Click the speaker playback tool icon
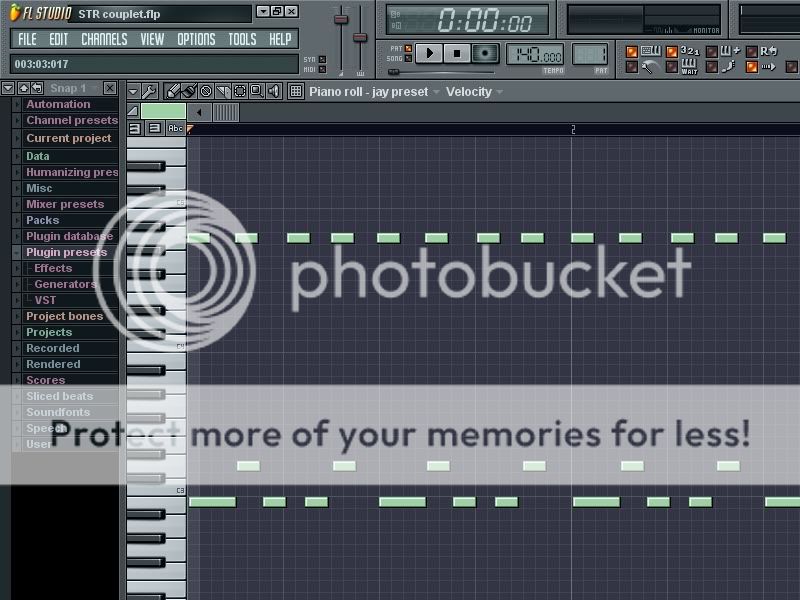This screenshot has width=800, height=600. 273,91
